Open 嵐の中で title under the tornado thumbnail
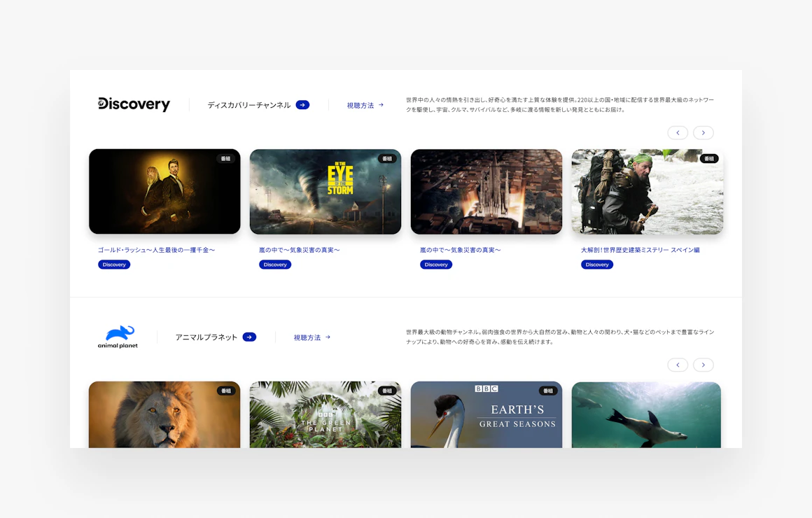Screen dimensions: 812x518 300,250
